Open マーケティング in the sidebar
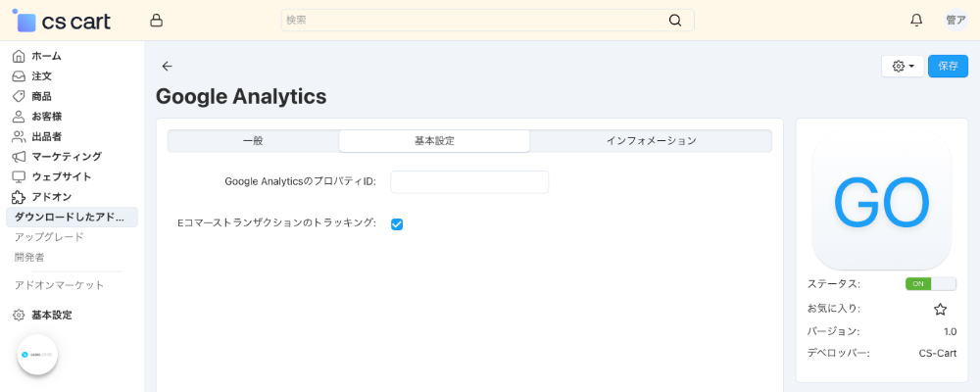Viewport: 980px width, 392px height. [66, 156]
